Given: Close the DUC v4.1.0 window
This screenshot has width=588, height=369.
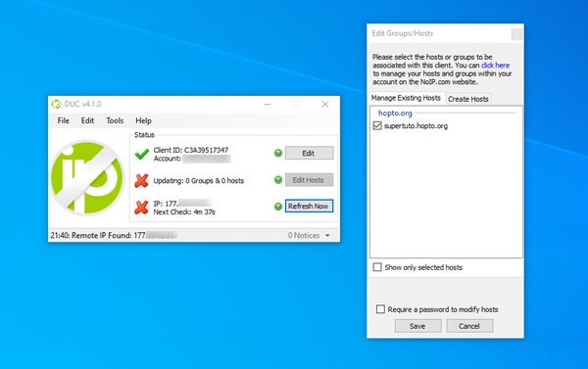Looking at the screenshot, I should [325, 104].
